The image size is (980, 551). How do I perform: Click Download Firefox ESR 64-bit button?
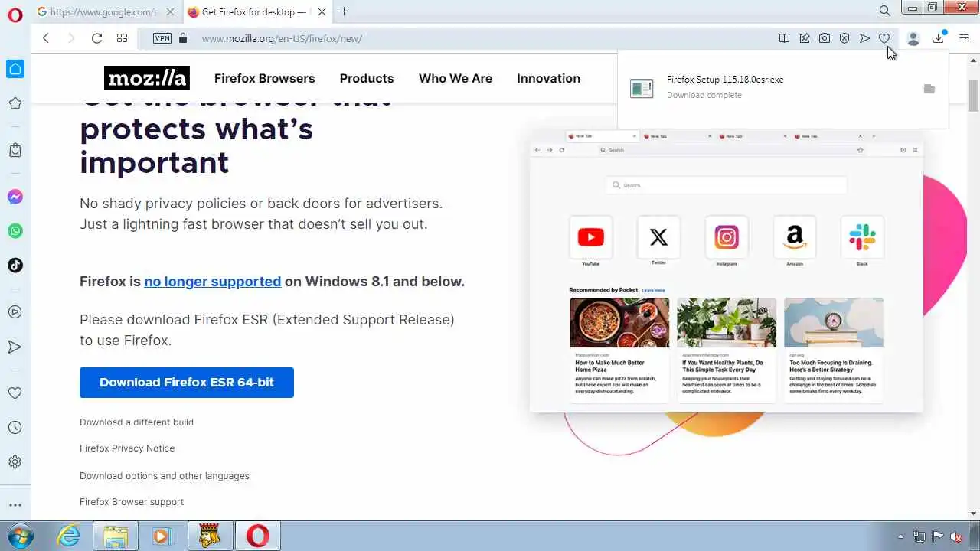coord(187,382)
